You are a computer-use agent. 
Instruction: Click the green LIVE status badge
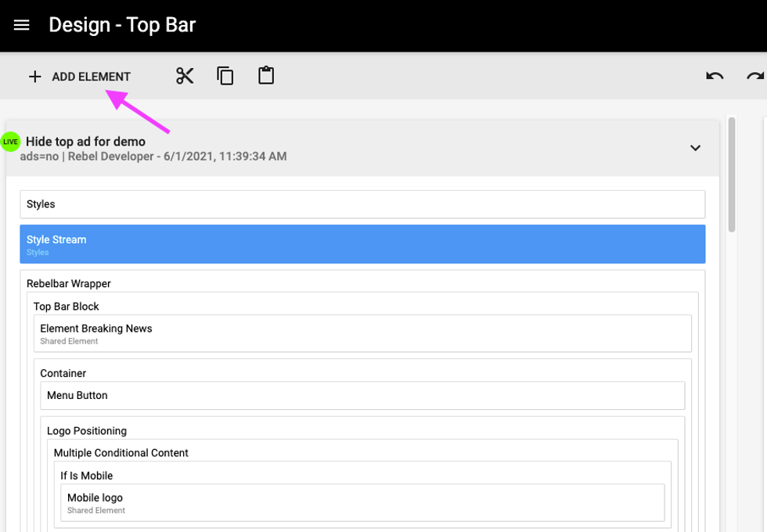point(10,142)
